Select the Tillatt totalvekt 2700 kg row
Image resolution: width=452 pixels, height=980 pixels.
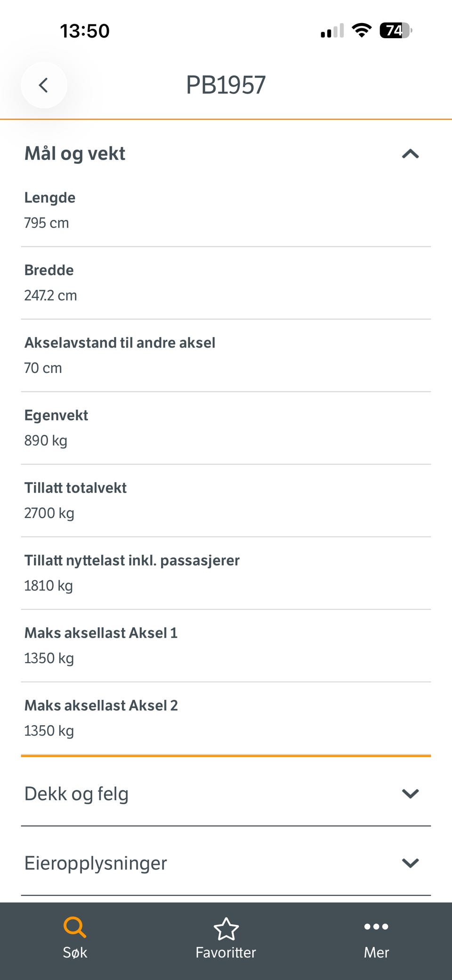tap(226, 501)
